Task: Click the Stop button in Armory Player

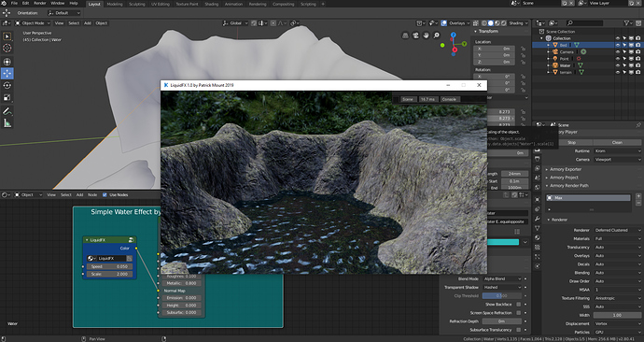Action: 572,142
